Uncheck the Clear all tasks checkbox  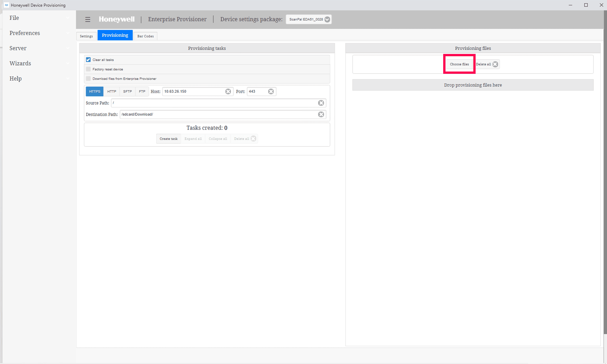(88, 60)
